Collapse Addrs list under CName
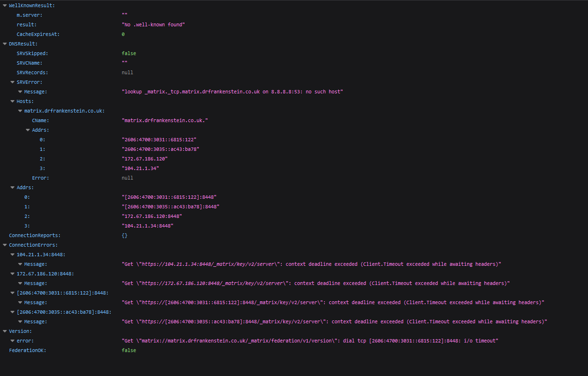 click(27, 130)
